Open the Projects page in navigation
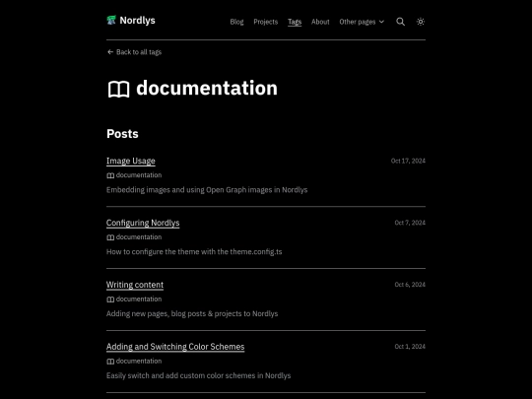The height and width of the screenshot is (399, 532). (266, 22)
